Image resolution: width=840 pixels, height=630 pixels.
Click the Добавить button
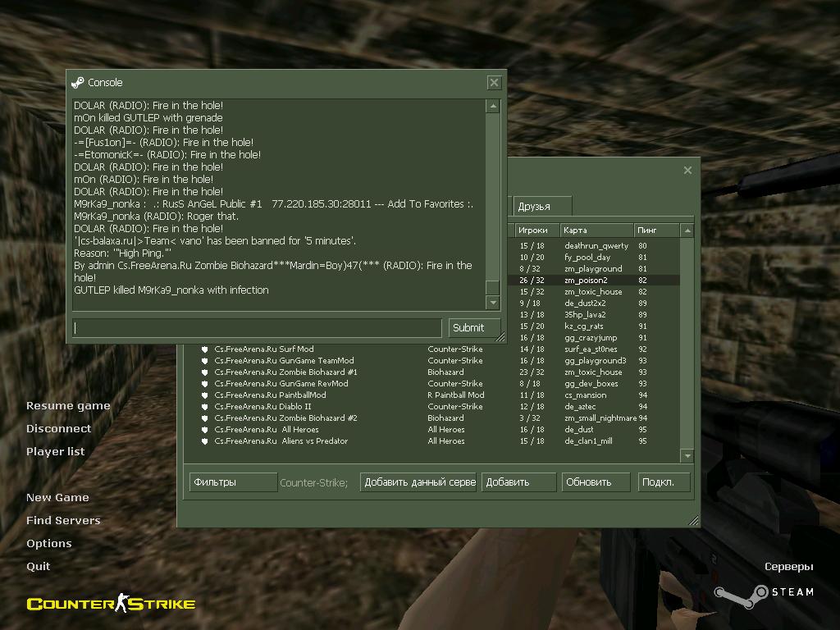point(518,482)
